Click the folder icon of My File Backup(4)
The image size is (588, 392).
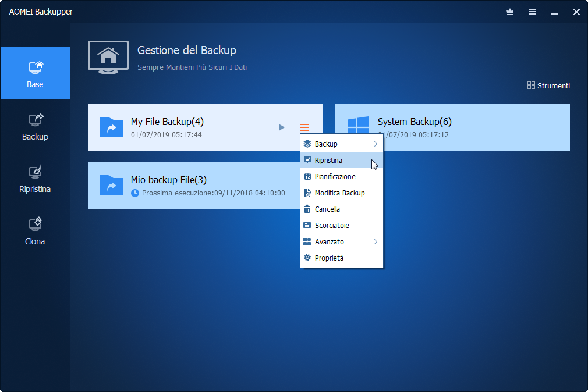pos(111,127)
